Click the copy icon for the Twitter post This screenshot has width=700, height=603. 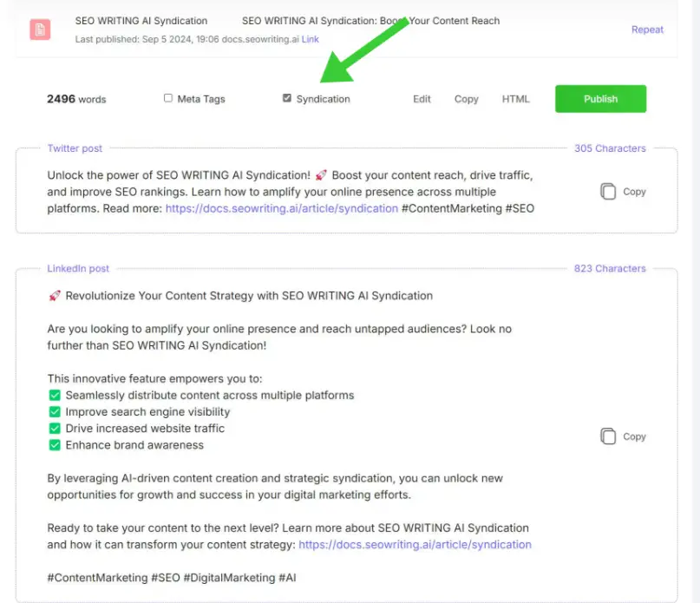pyautogui.click(x=607, y=192)
